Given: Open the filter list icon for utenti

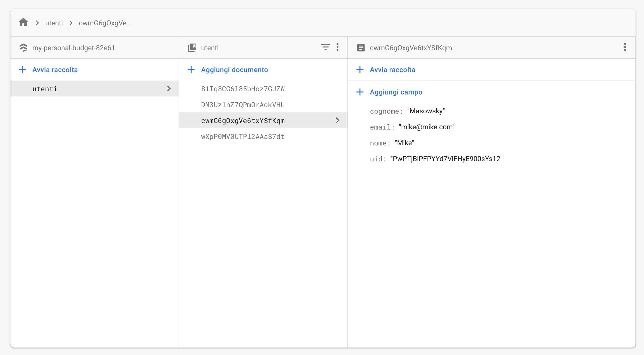Looking at the screenshot, I should [325, 47].
